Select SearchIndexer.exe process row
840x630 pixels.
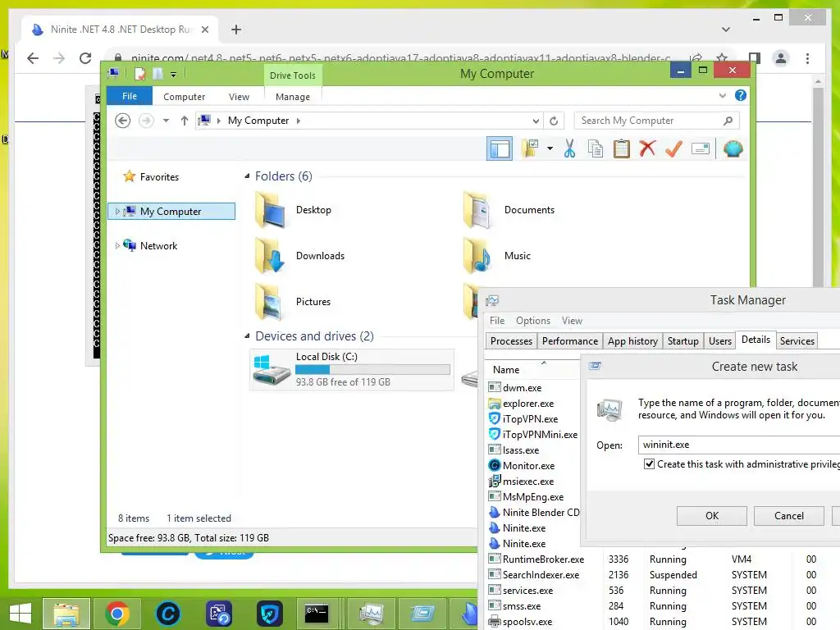[x=662, y=575]
